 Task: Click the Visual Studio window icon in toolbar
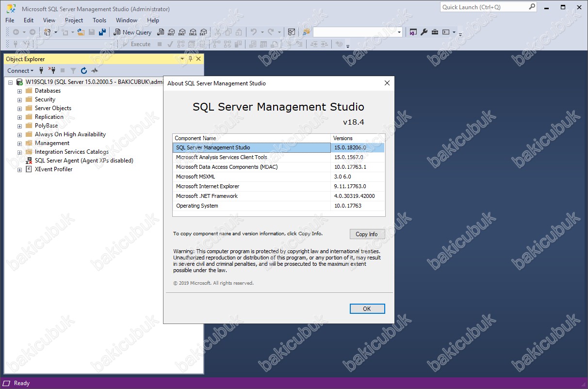coord(413,32)
